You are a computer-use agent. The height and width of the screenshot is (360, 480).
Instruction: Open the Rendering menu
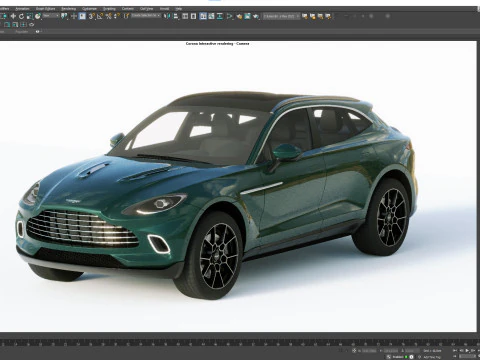pos(68,9)
